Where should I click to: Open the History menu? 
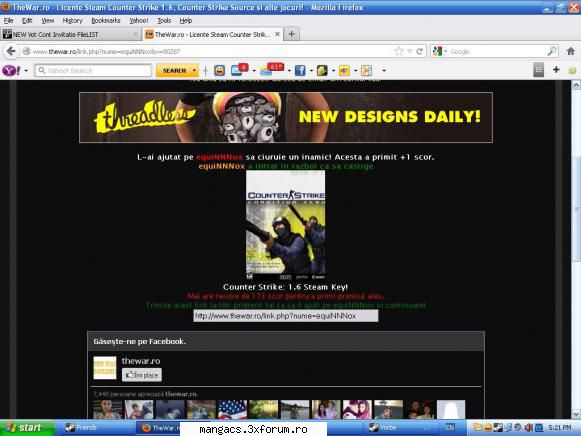(72, 21)
